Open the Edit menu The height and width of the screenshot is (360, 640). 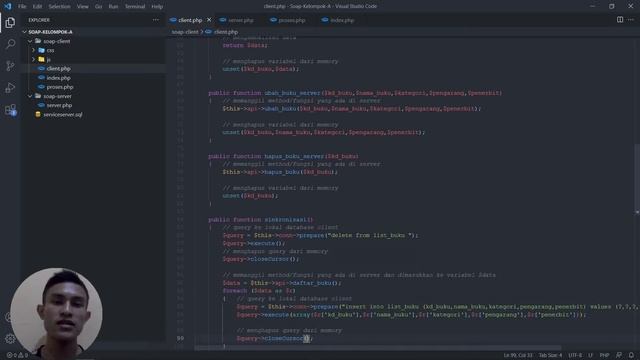(37, 7)
